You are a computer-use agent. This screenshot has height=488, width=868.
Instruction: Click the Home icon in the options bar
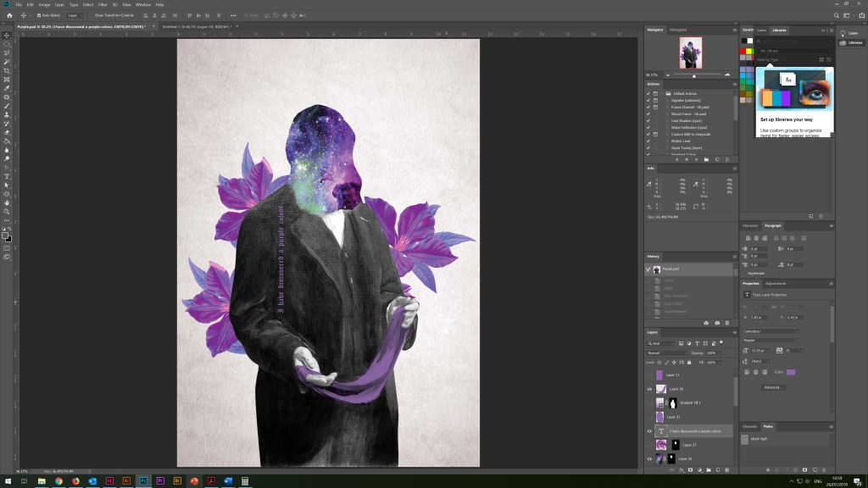(9, 15)
